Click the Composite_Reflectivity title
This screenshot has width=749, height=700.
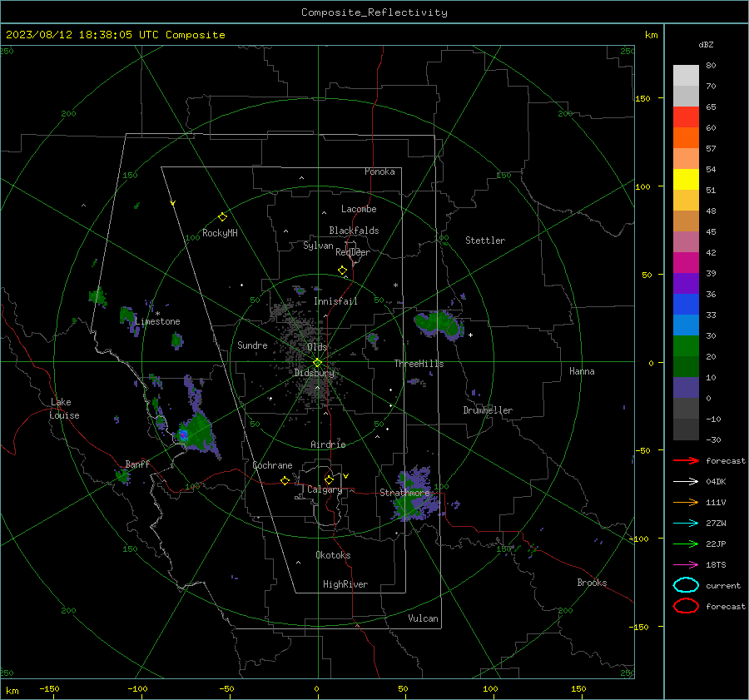pos(374,12)
